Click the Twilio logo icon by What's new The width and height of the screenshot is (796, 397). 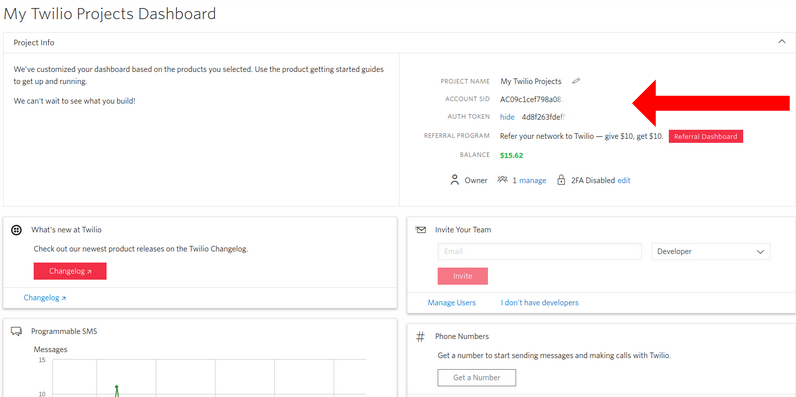pos(16,230)
